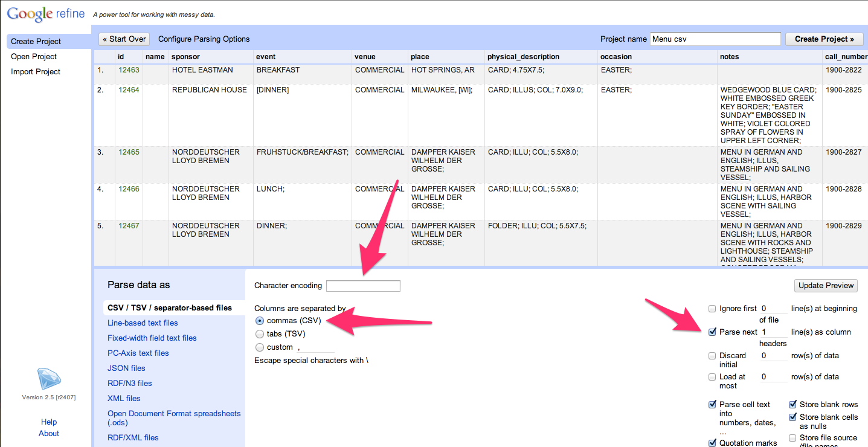The width and height of the screenshot is (868, 447).
Task: Open the Help link
Action: pyautogui.click(x=49, y=422)
